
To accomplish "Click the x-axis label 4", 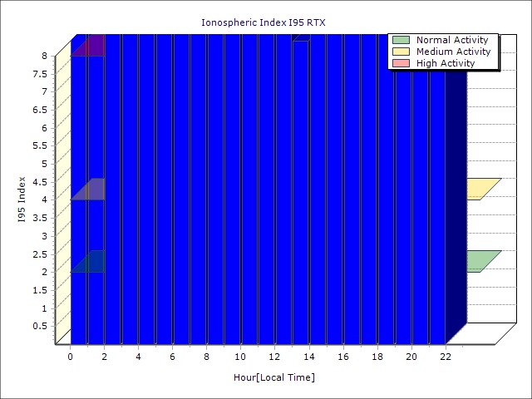I will (139, 357).
